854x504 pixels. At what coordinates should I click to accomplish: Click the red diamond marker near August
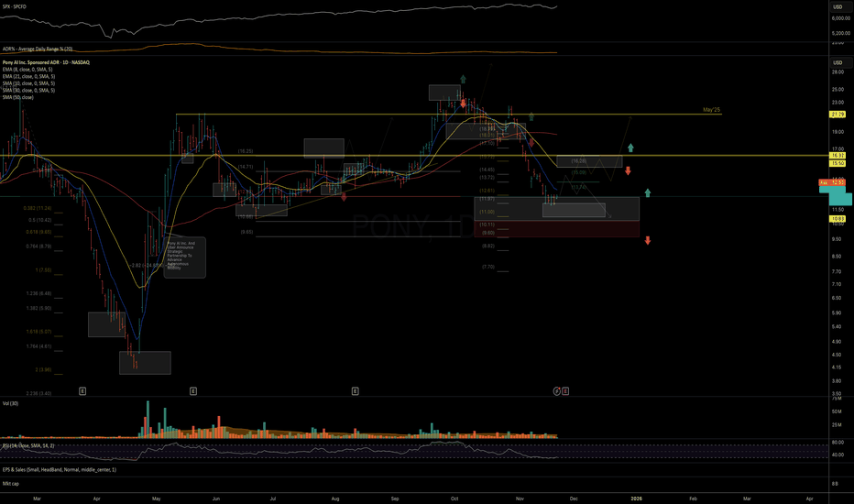[x=344, y=195]
